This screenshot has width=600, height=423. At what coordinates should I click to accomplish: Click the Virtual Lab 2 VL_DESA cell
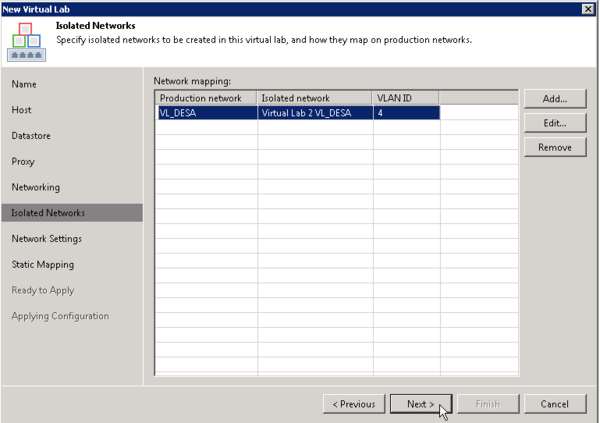point(315,113)
